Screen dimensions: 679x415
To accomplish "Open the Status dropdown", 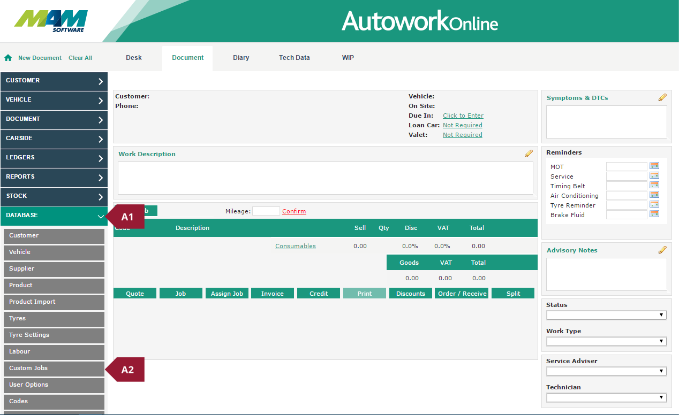I will click(606, 315).
